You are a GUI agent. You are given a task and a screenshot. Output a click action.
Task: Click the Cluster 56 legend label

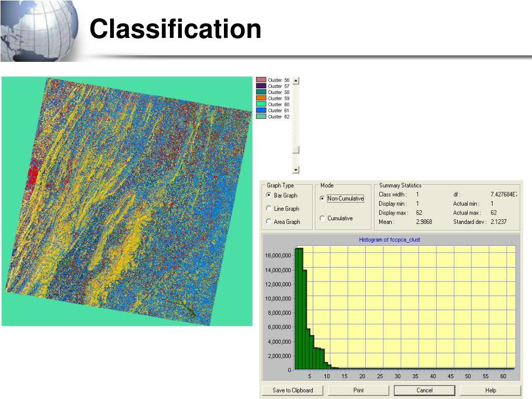coord(278,80)
